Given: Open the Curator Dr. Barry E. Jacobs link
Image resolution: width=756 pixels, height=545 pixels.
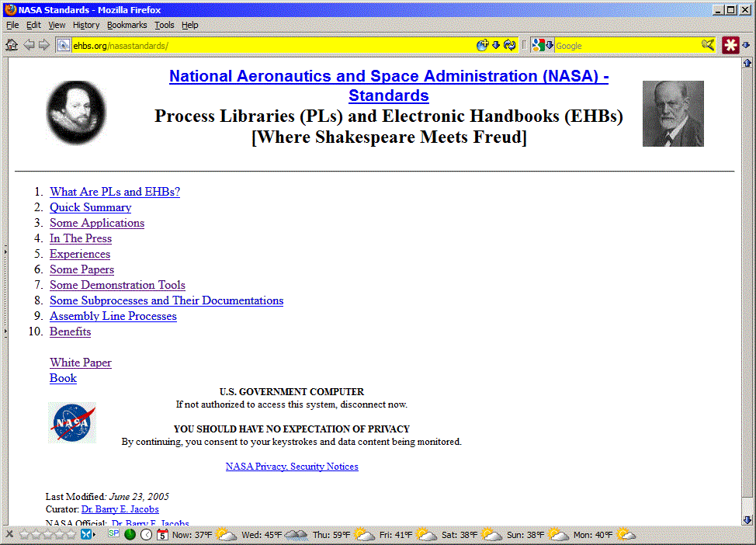Looking at the screenshot, I should coord(120,509).
